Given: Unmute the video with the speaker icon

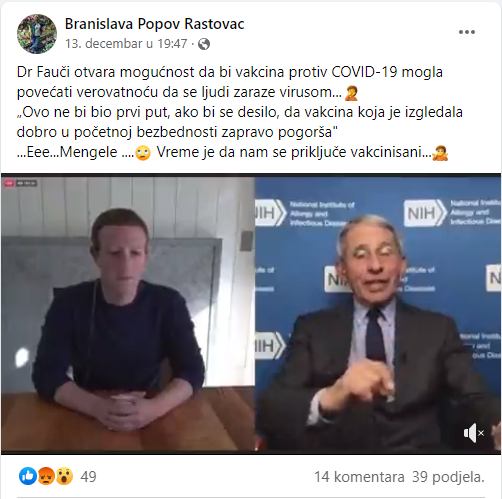Looking at the screenshot, I should (x=473, y=433).
